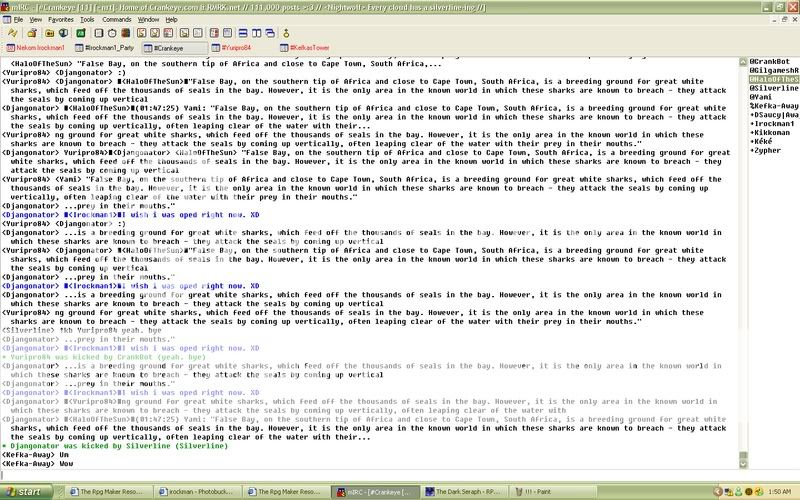
Task: Click the Cascade windows toolbar icon
Action: coord(270,32)
